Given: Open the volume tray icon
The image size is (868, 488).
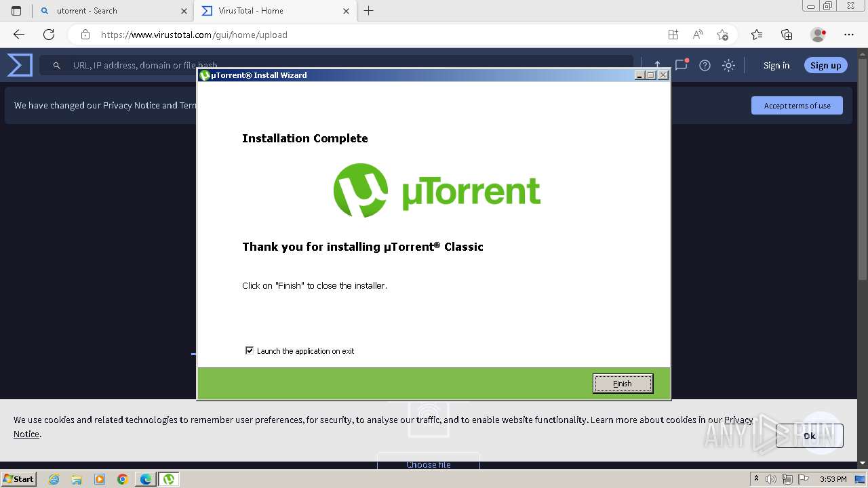Looking at the screenshot, I should point(772,479).
